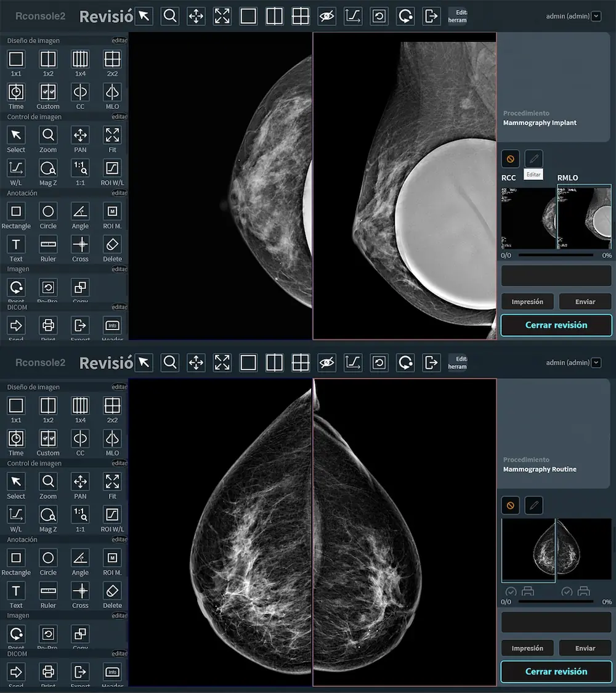Click the Delete eraser tool in the Mammography Implant viewer
616x693 pixels.
click(112, 245)
